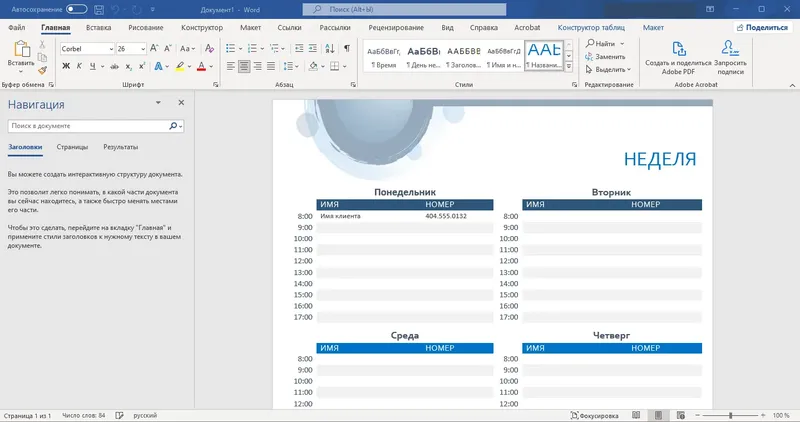Toggle italic К formatting
The width and height of the screenshot is (800, 422).
[x=79, y=66]
